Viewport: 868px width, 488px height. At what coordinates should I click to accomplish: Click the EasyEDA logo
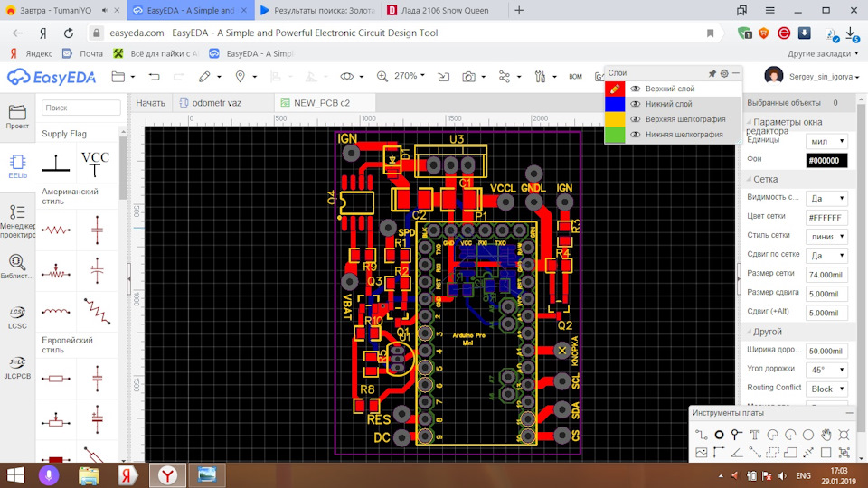pyautogui.click(x=52, y=77)
